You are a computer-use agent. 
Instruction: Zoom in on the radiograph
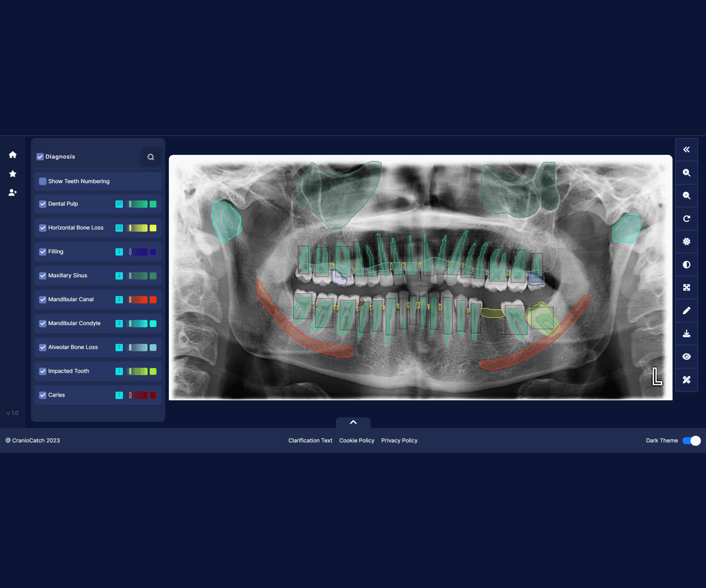coord(687,173)
